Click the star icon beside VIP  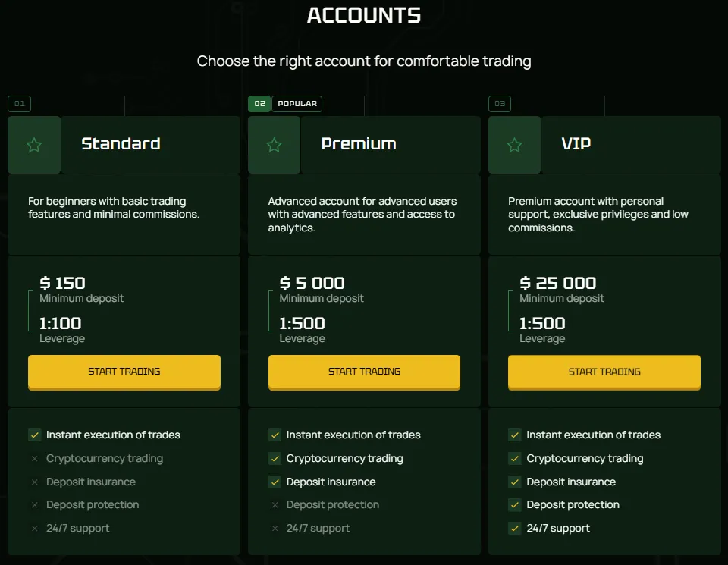click(514, 145)
